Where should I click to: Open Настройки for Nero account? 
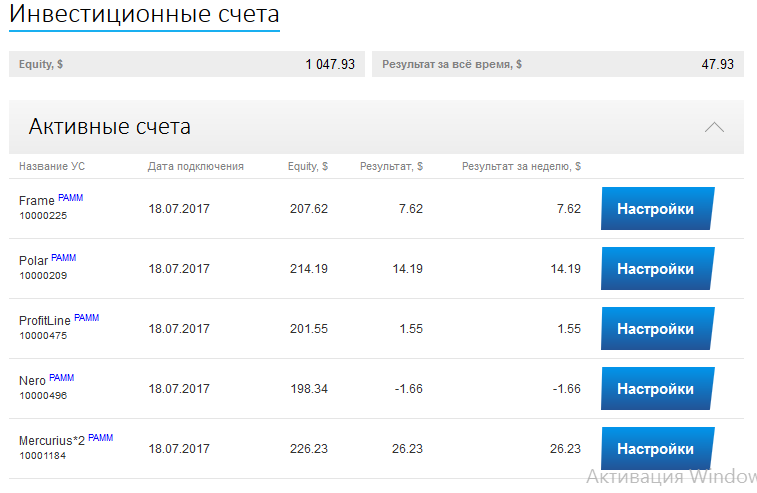click(x=656, y=389)
